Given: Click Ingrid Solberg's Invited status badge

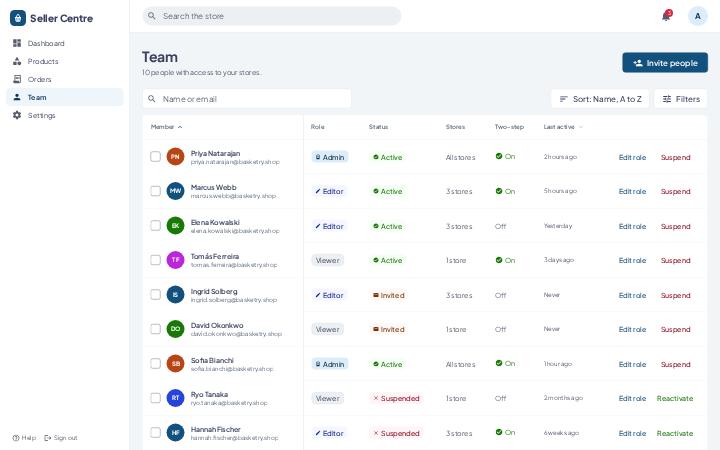Looking at the screenshot, I should [x=388, y=295].
